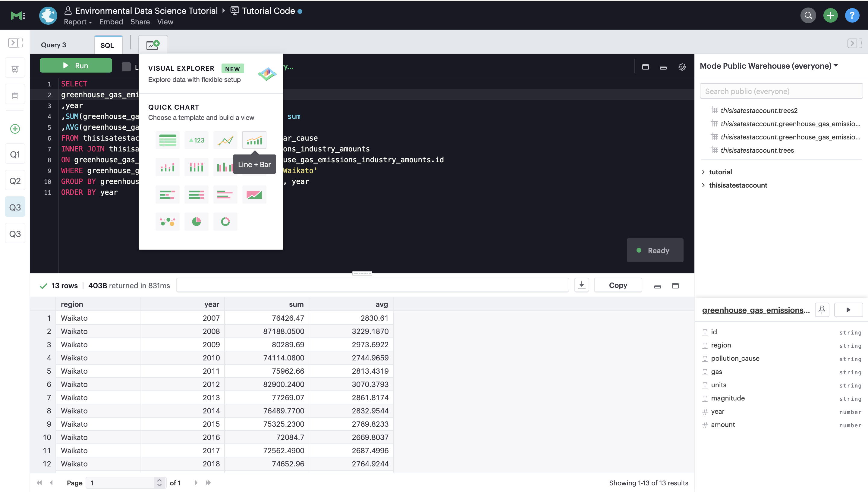Minimize the results pane

[657, 287]
